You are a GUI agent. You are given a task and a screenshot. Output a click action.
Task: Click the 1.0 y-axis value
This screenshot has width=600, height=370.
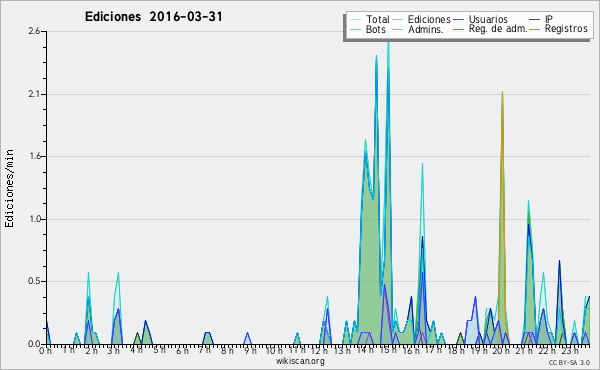34,219
